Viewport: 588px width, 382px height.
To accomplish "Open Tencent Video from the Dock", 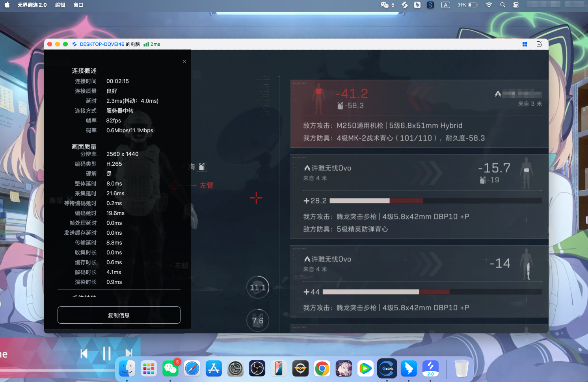I will click(365, 369).
